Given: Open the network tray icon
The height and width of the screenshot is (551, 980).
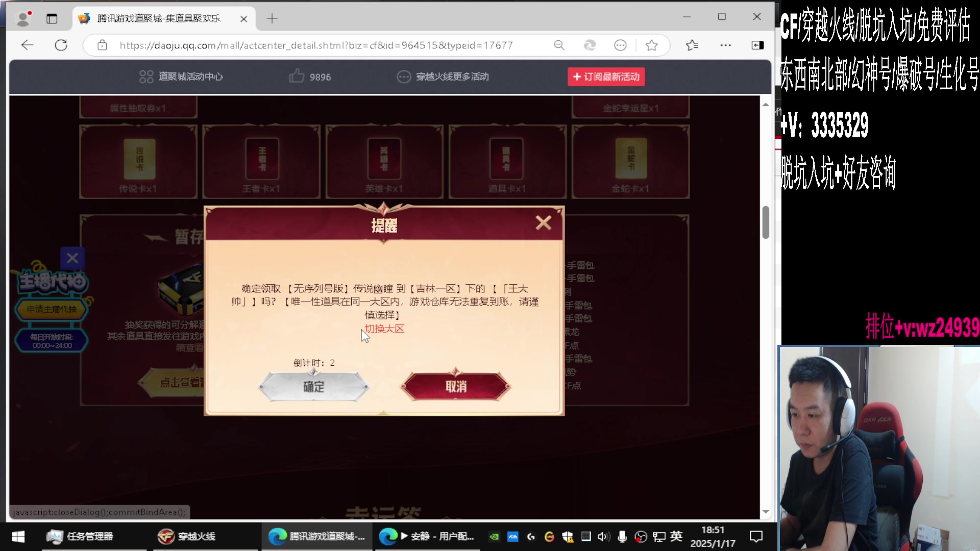Looking at the screenshot, I should pyautogui.click(x=659, y=537).
